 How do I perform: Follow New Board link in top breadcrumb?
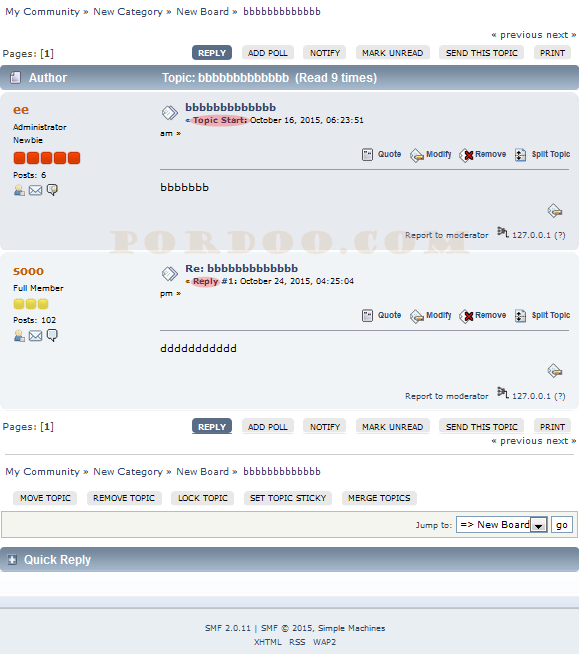point(203,12)
